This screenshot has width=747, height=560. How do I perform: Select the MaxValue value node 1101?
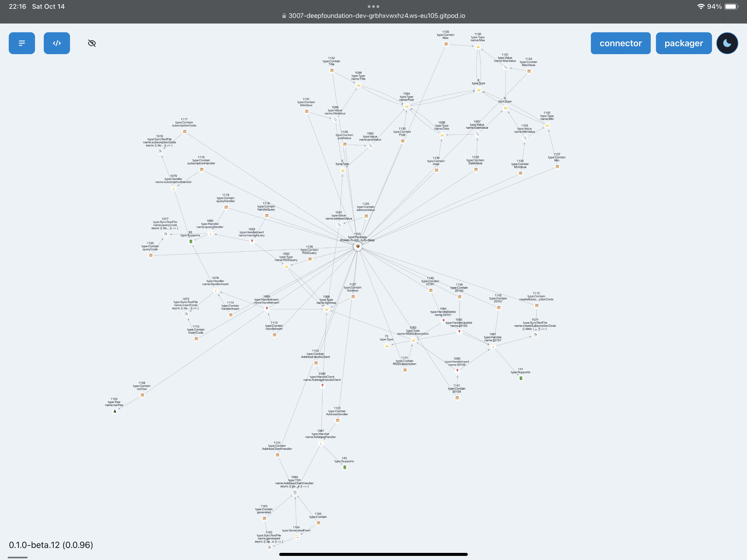point(505,67)
